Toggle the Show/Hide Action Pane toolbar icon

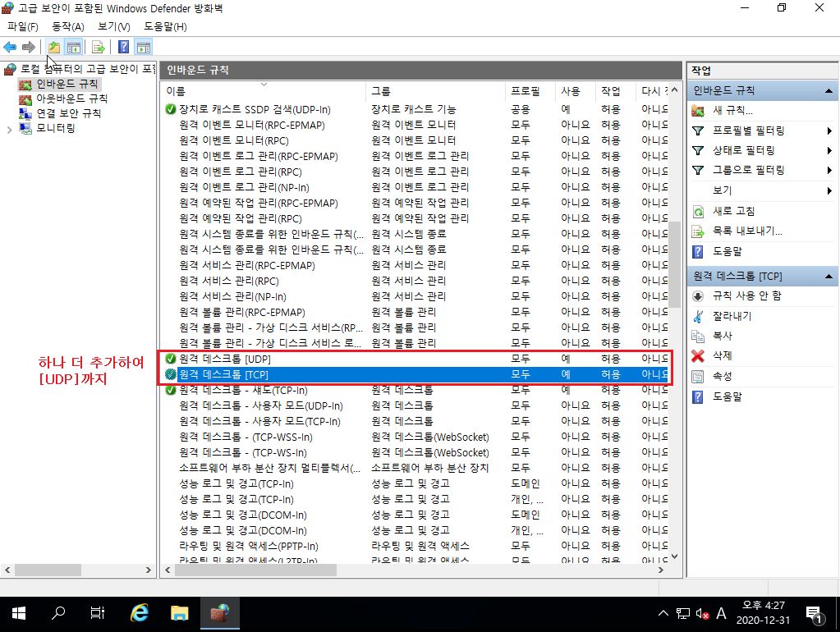[x=143, y=47]
